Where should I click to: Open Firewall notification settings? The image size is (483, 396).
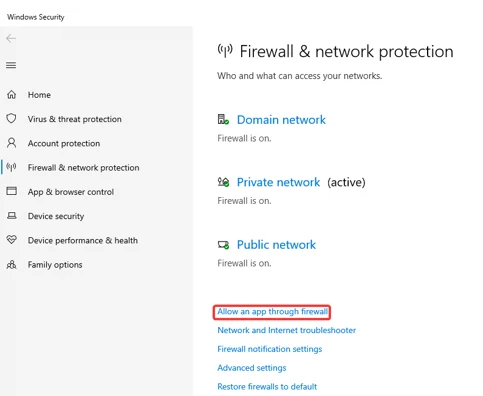click(270, 349)
